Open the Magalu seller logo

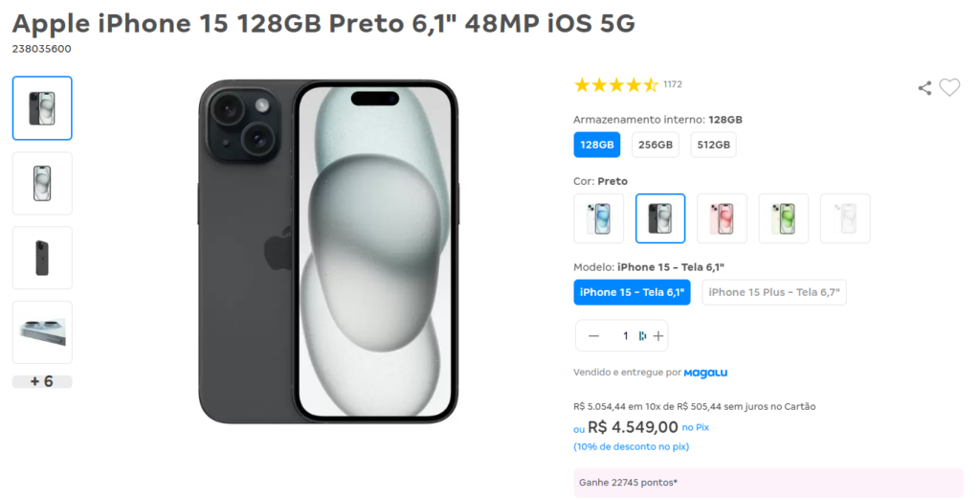[x=705, y=373]
